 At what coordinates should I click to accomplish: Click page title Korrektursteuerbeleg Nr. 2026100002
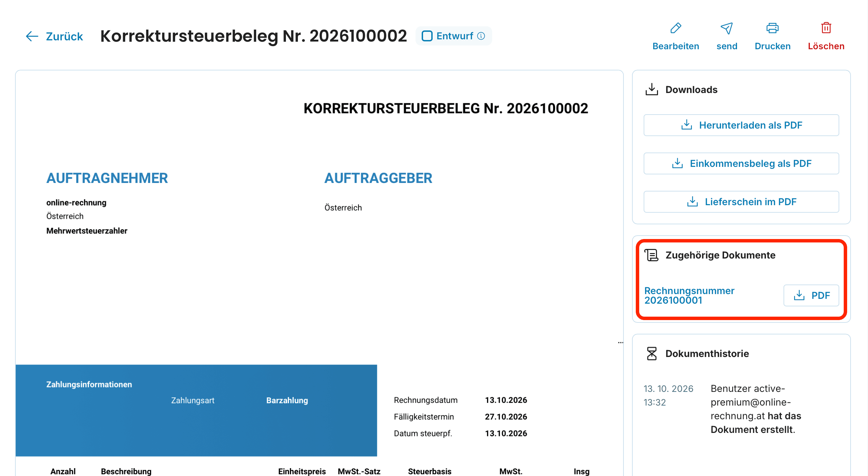(x=253, y=36)
